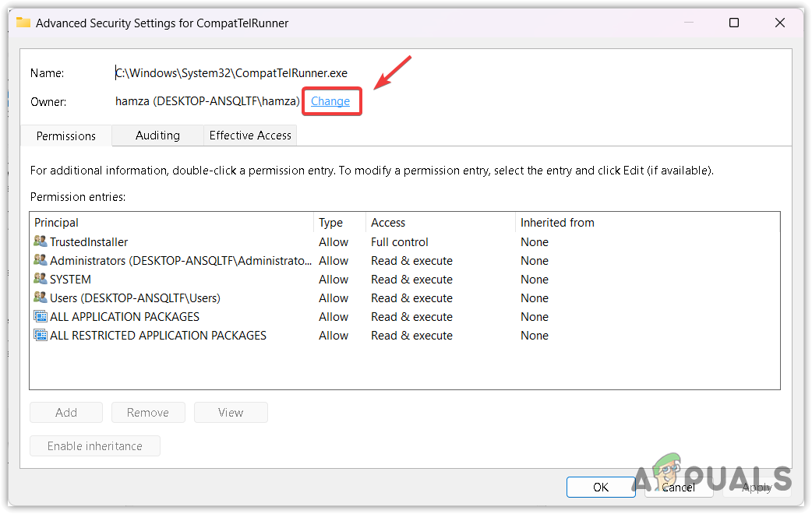Sort by the Principal column header
The image size is (812, 514).
[171, 223]
